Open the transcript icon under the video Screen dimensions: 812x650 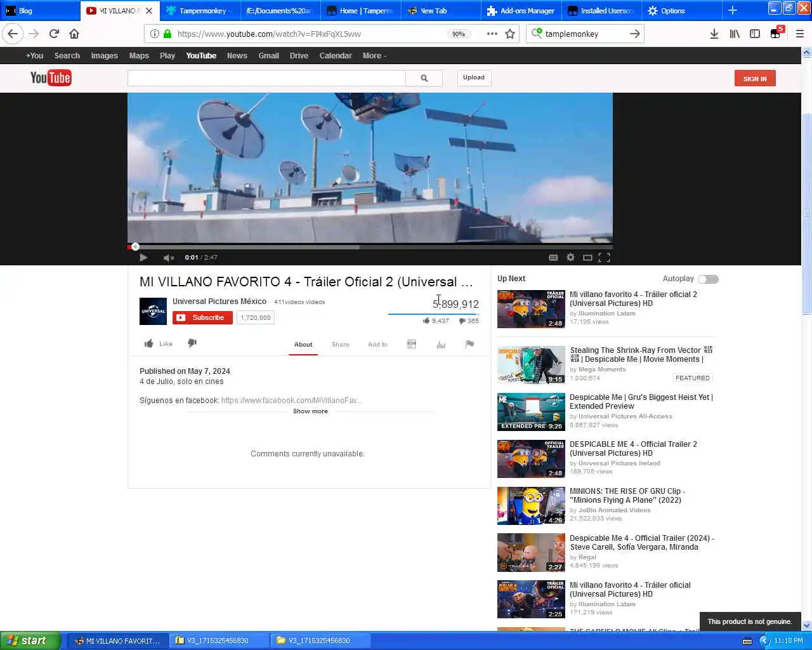[x=411, y=344]
